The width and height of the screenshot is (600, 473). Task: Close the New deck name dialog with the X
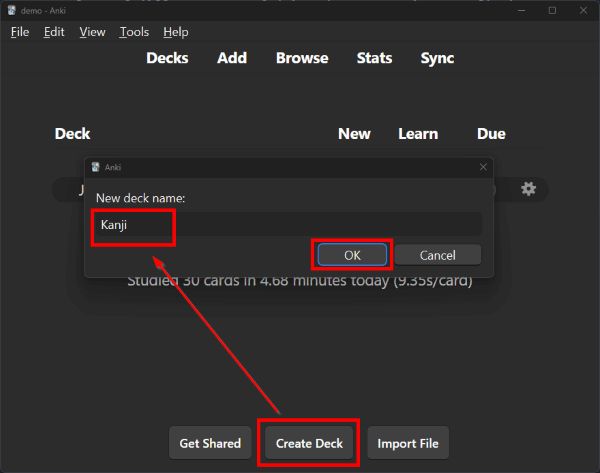tap(483, 167)
